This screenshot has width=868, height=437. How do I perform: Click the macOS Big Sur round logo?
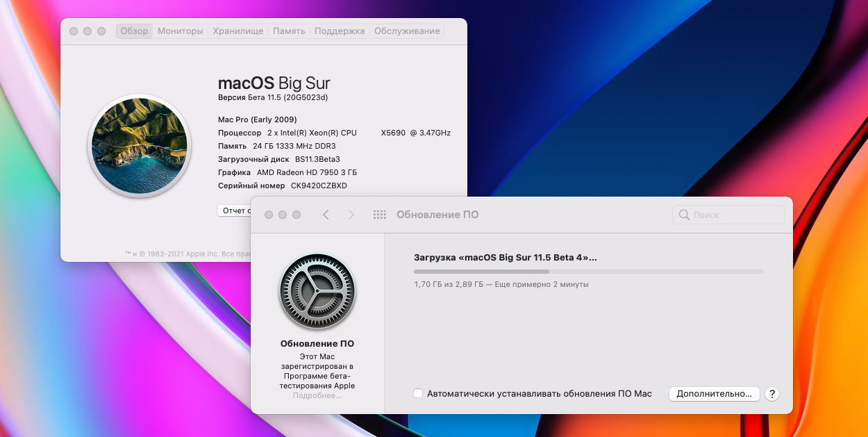139,146
